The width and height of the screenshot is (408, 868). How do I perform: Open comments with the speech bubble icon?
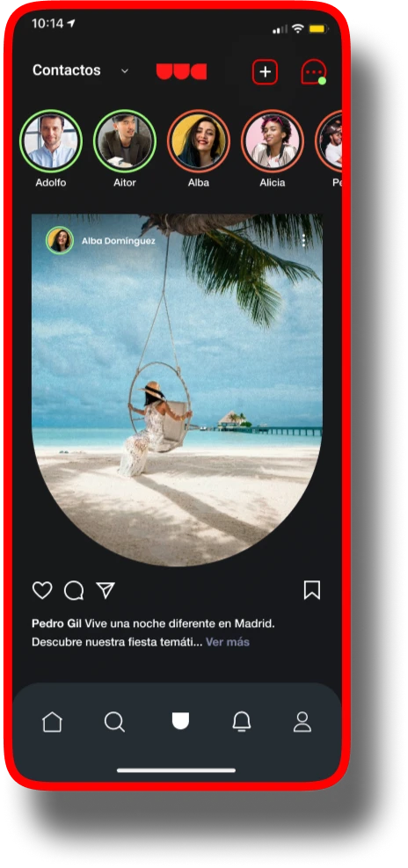point(74,590)
